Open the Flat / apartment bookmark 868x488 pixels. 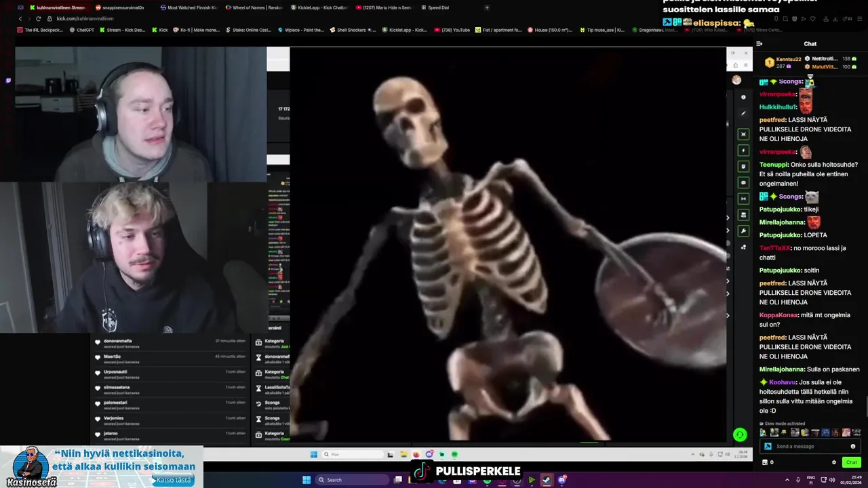click(x=498, y=30)
